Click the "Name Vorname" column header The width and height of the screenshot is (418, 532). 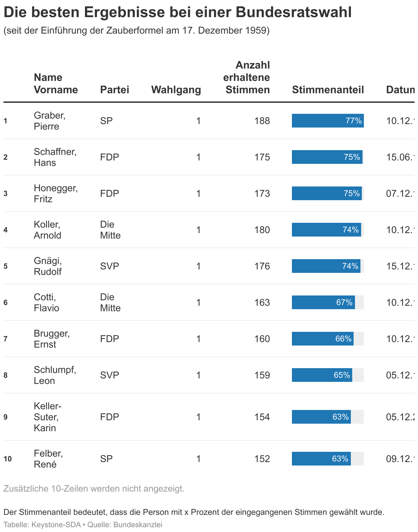[56, 83]
